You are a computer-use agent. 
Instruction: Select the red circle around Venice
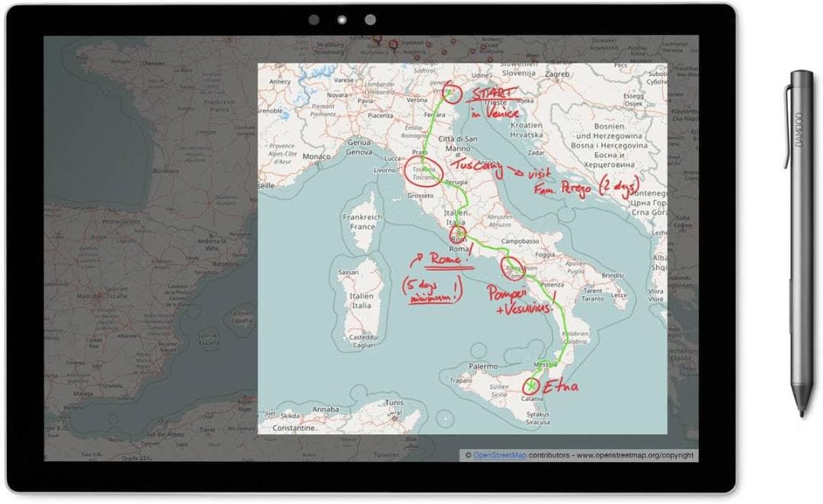[x=452, y=94]
